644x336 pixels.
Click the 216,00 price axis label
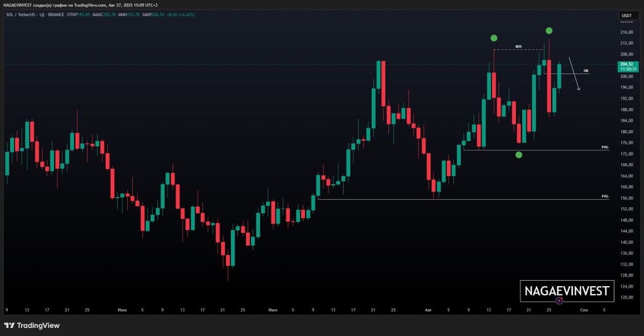pos(626,32)
